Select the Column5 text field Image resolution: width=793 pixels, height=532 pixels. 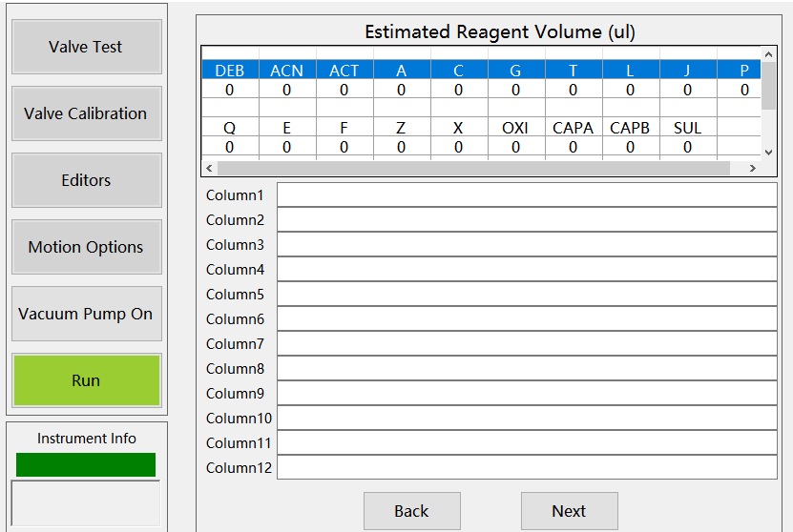pos(527,294)
